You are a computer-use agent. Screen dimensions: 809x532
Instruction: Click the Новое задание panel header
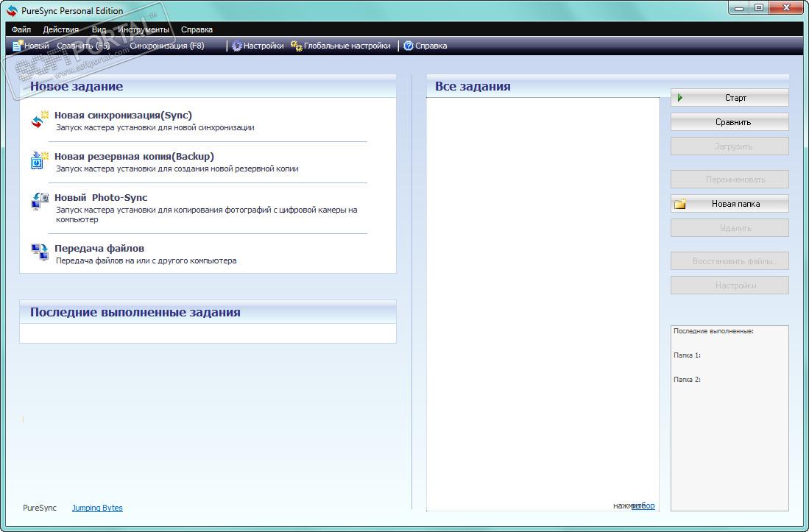[x=208, y=86]
